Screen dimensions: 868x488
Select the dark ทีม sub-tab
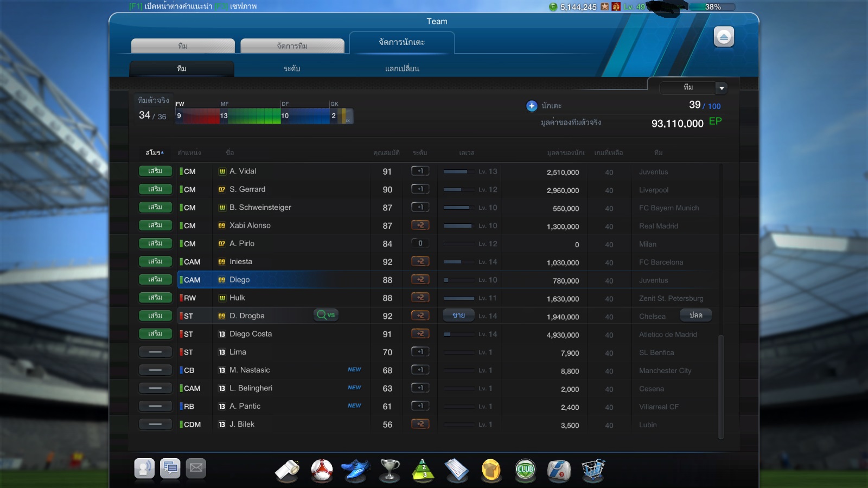click(x=182, y=69)
